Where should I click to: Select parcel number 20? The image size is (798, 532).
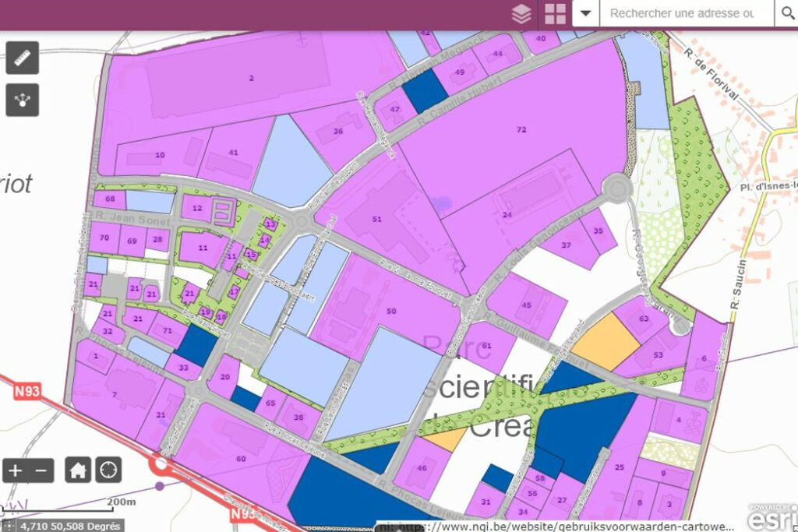[x=225, y=377]
